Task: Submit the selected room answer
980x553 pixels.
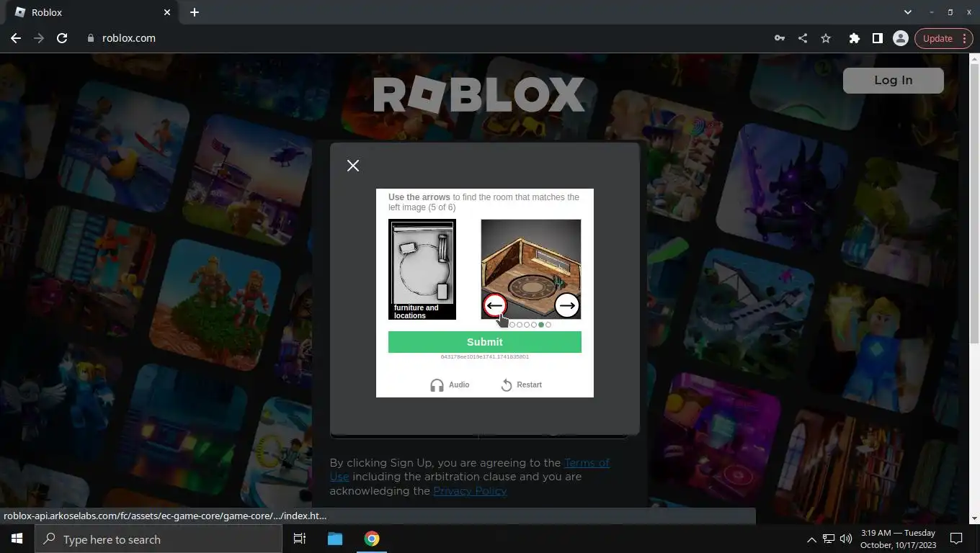Action: (485, 342)
